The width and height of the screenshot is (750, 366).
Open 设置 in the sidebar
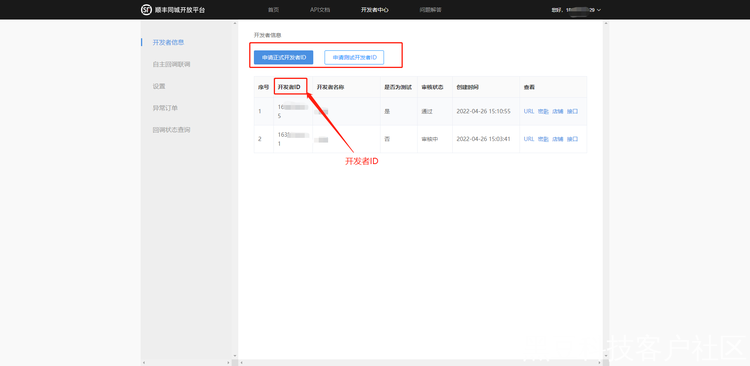click(x=159, y=86)
